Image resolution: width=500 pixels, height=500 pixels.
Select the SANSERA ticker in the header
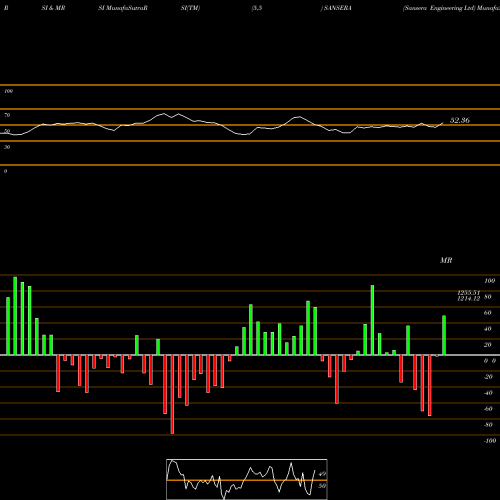(x=338, y=8)
